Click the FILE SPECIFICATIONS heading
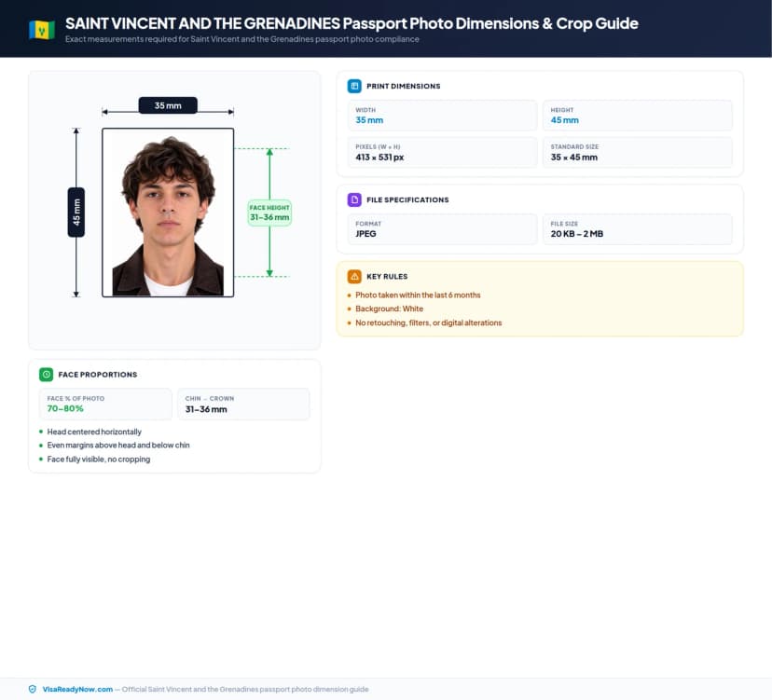 click(x=407, y=199)
